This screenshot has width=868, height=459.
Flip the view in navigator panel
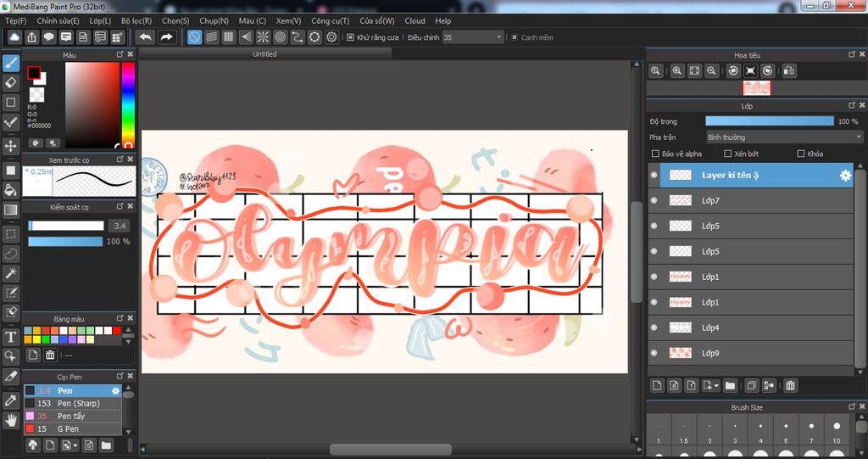click(x=789, y=71)
